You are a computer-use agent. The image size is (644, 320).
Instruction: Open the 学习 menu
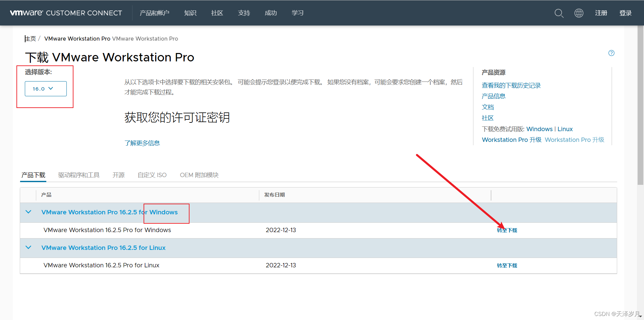(x=298, y=13)
